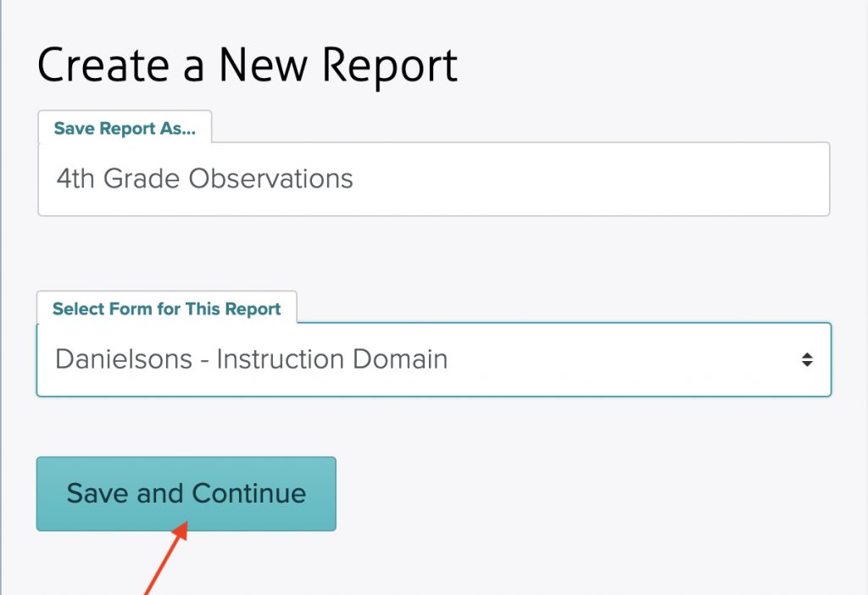
Task: Click the word Observations in report name
Action: [x=270, y=179]
